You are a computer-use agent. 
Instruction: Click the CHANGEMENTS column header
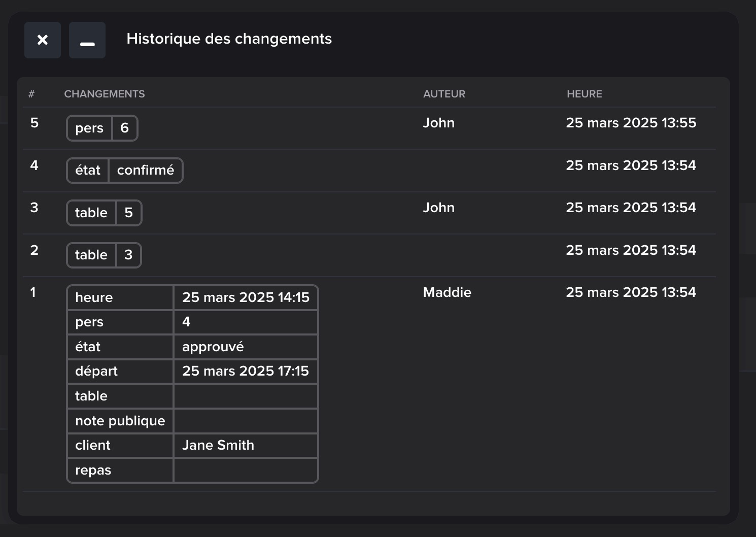click(x=104, y=94)
